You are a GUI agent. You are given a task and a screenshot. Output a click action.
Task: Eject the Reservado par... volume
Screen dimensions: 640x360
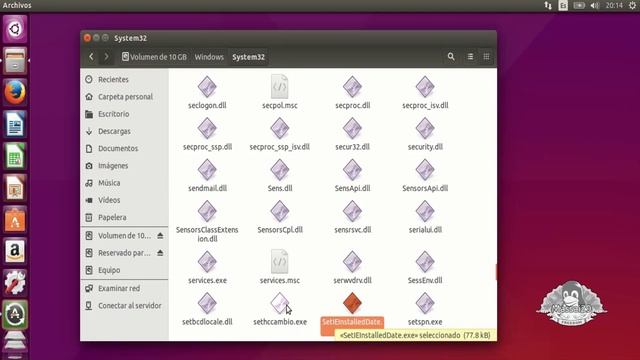(160, 253)
